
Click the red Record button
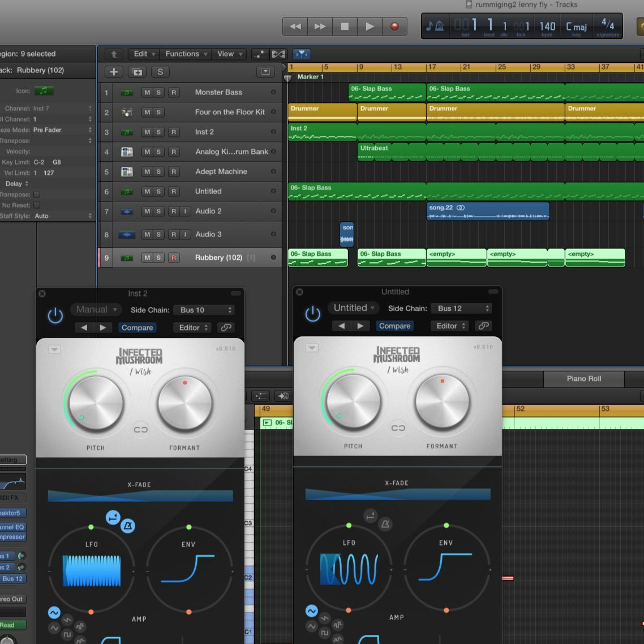tap(395, 26)
